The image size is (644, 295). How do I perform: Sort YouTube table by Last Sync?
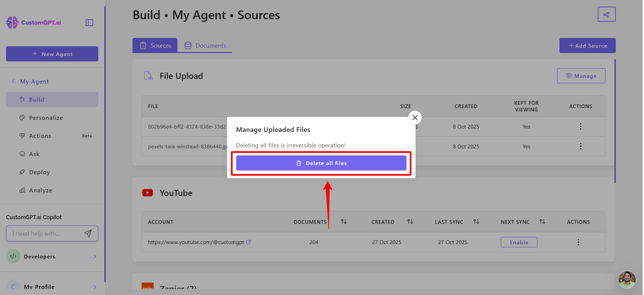point(476,222)
